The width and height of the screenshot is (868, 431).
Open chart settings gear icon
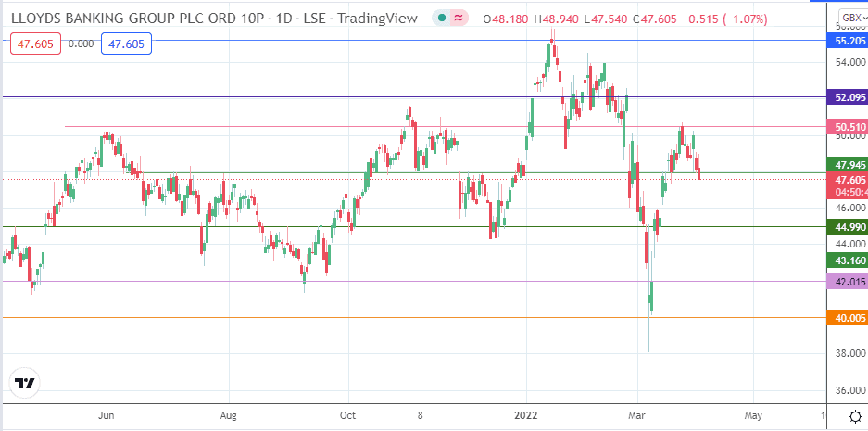pyautogui.click(x=853, y=416)
